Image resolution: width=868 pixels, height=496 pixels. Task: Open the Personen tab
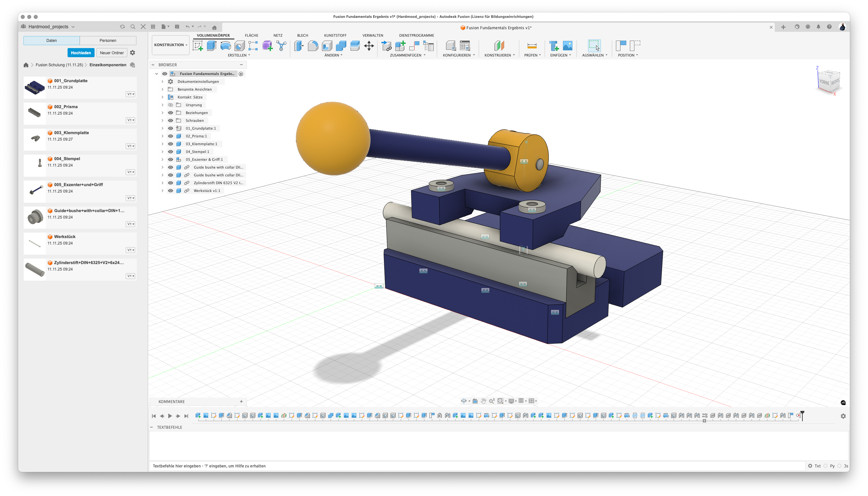tap(108, 41)
